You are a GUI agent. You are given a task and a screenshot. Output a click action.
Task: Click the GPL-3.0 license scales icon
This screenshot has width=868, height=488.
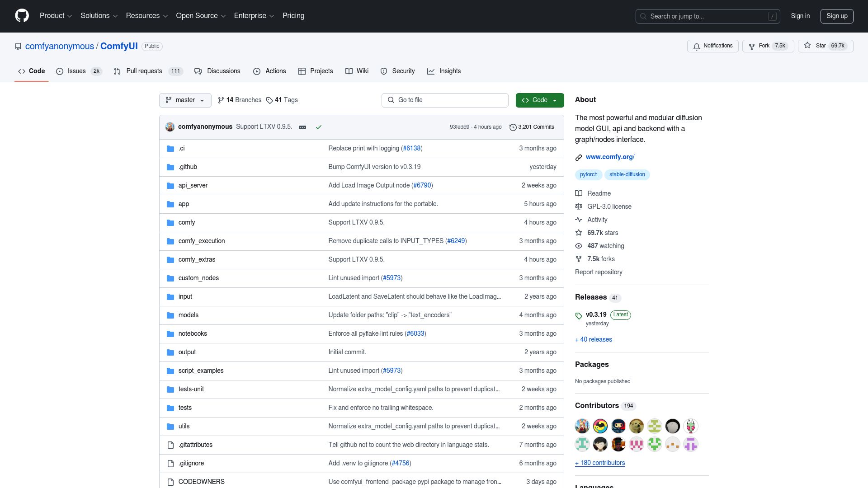[x=579, y=206]
